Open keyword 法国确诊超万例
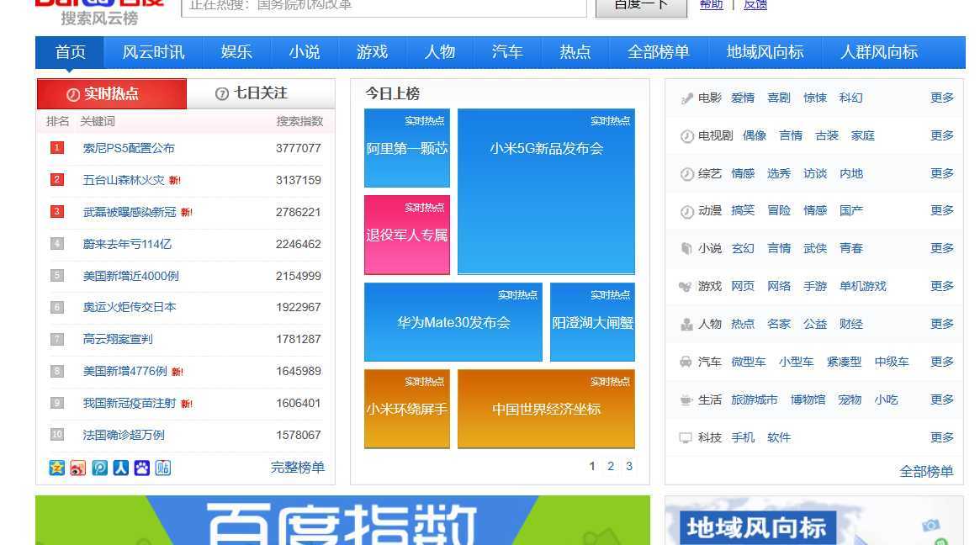The width and height of the screenshot is (980, 545). (x=124, y=434)
